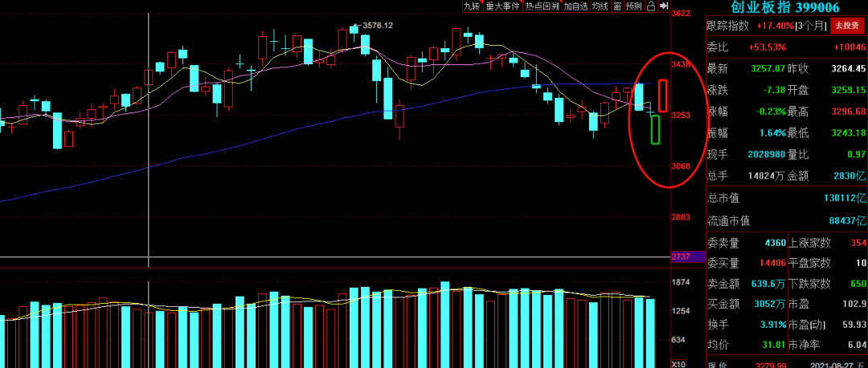Toggle the 九转 indicator
Image resolution: width=868 pixels, height=368 pixels.
click(x=471, y=6)
